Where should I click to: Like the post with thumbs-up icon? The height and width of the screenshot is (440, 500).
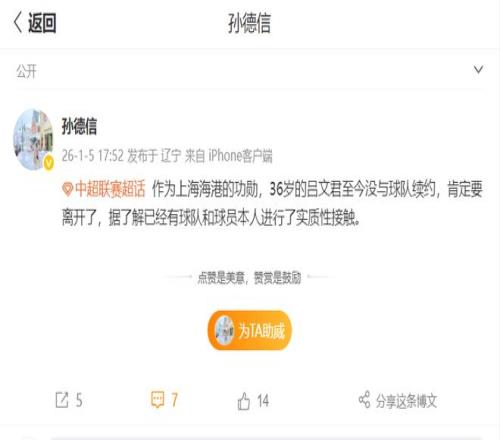(244, 401)
